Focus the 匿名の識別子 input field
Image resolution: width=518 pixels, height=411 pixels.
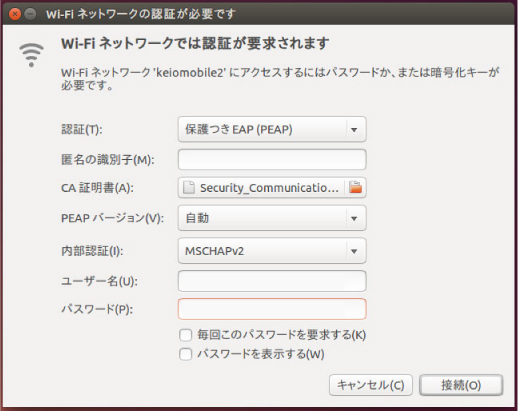pos(272,159)
